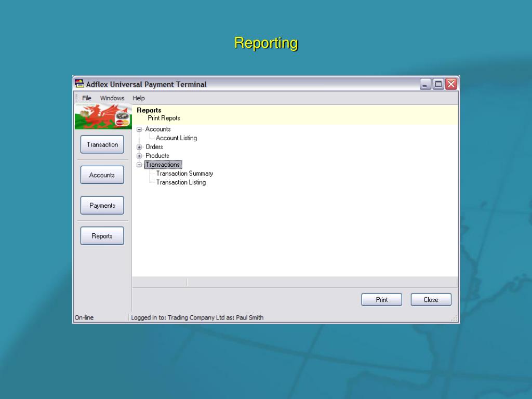Collapse the Transactions tree node
This screenshot has height=399, width=532.
point(139,165)
